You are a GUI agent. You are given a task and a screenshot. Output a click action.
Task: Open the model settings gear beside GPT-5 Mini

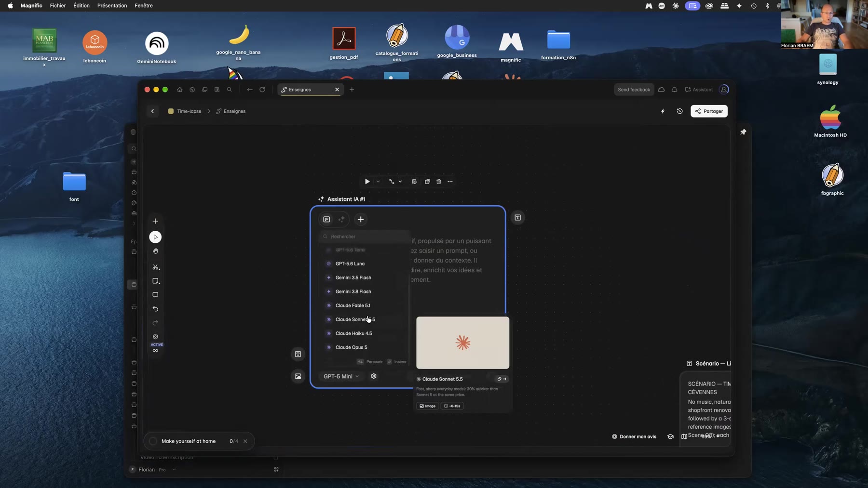point(374,376)
